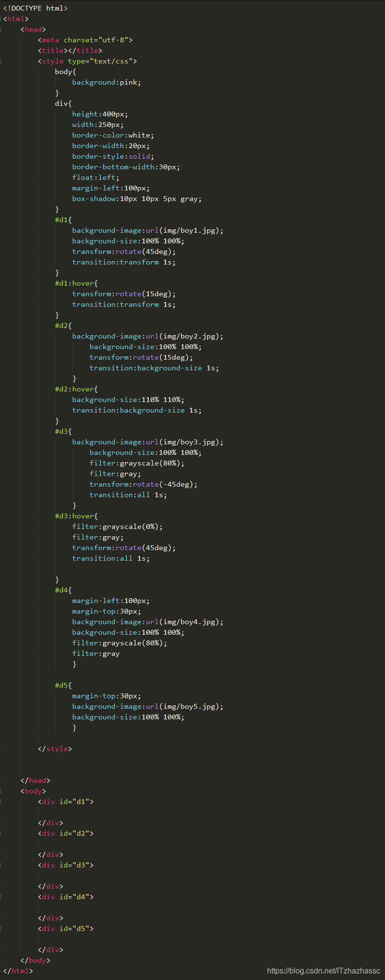Click the closing </style> tag
The height and width of the screenshot is (980, 385).
(x=55, y=749)
